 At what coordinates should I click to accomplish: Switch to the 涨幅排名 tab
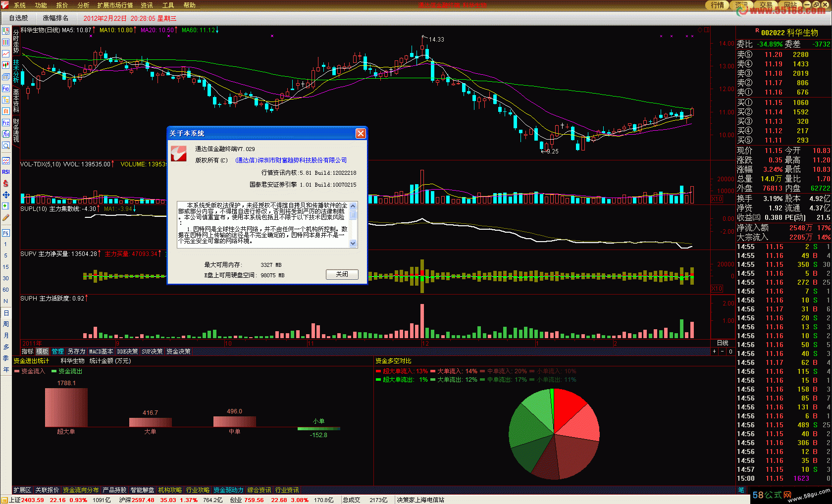(56, 18)
